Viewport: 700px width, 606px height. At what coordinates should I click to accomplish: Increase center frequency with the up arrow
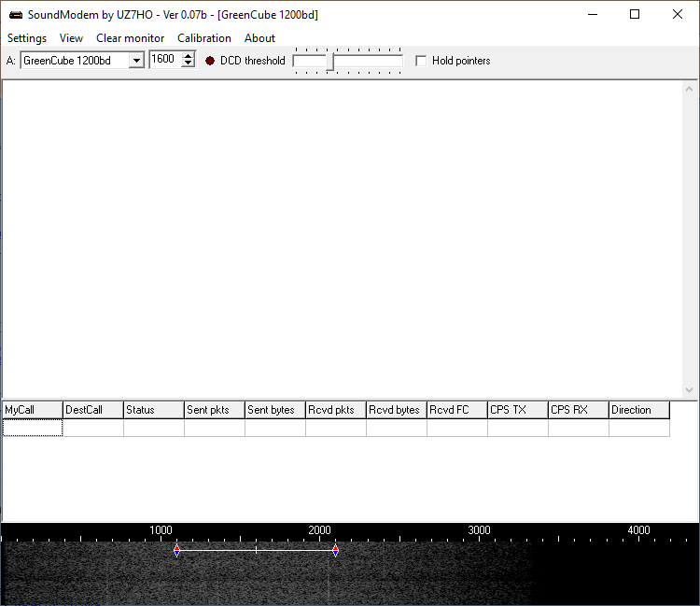pyautogui.click(x=189, y=55)
